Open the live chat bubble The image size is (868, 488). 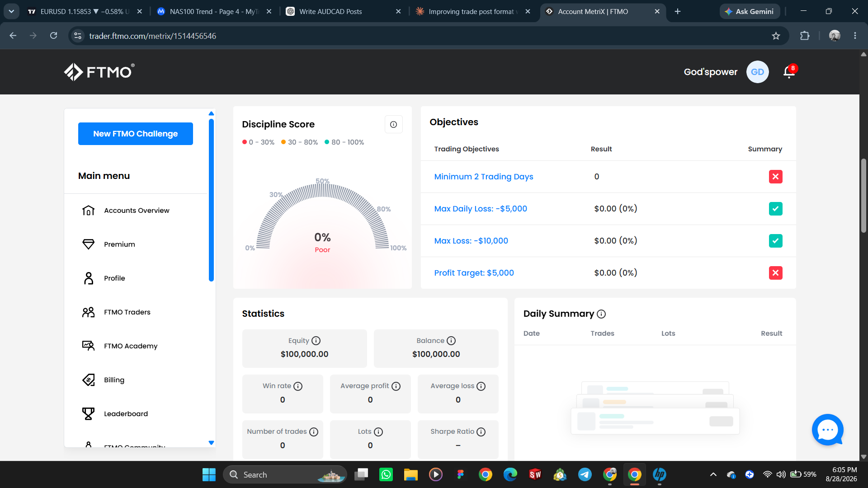pos(827,430)
